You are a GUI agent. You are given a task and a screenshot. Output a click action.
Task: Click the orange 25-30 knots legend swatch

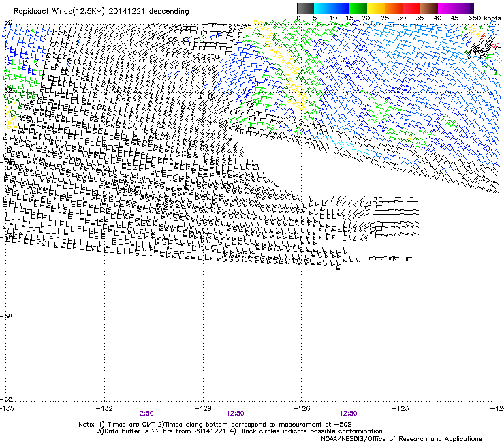[x=394, y=8]
